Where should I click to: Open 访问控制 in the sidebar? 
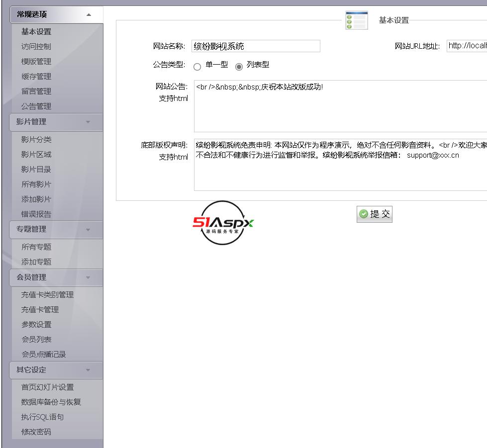click(36, 47)
